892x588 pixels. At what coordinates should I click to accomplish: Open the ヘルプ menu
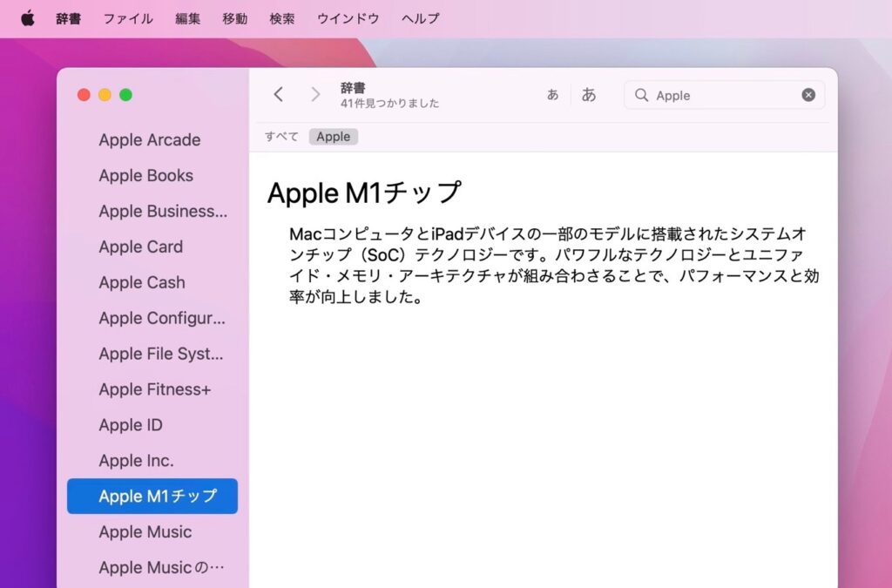point(421,19)
